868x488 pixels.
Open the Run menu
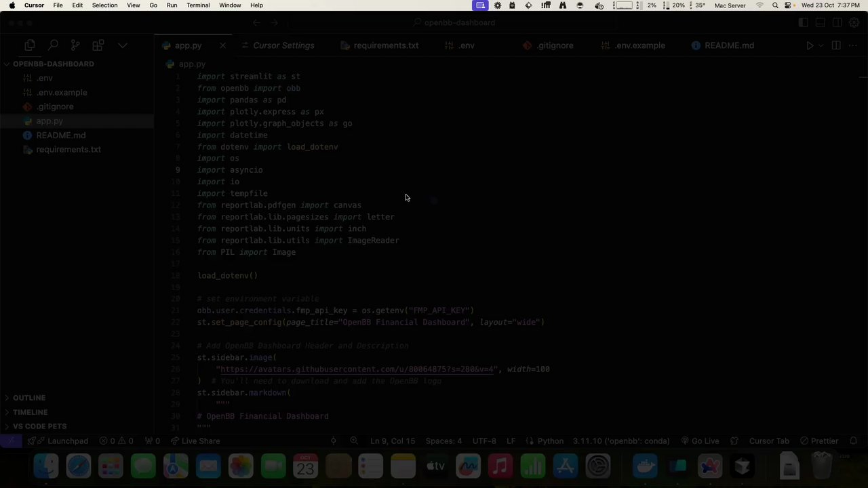tap(172, 5)
